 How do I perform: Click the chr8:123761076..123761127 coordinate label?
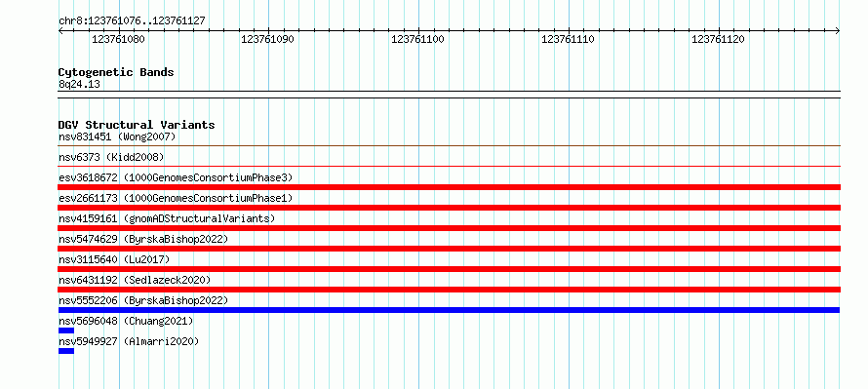tap(132, 21)
